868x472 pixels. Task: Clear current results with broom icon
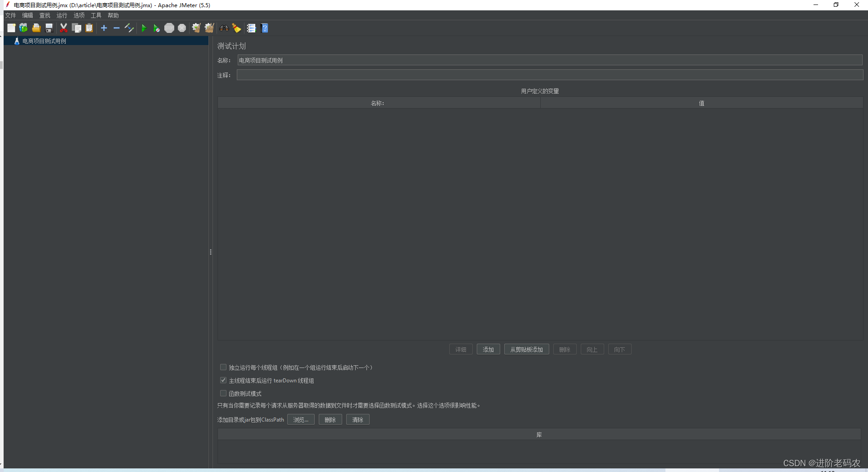196,28
